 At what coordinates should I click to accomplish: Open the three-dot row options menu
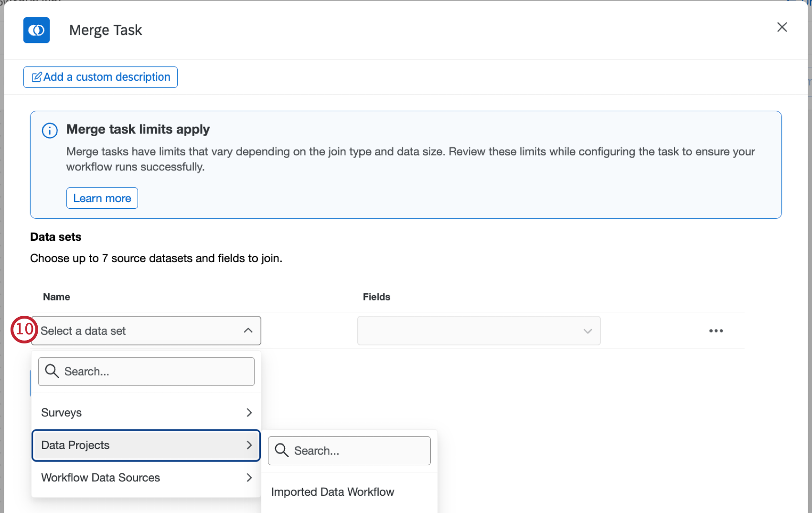pyautogui.click(x=716, y=331)
